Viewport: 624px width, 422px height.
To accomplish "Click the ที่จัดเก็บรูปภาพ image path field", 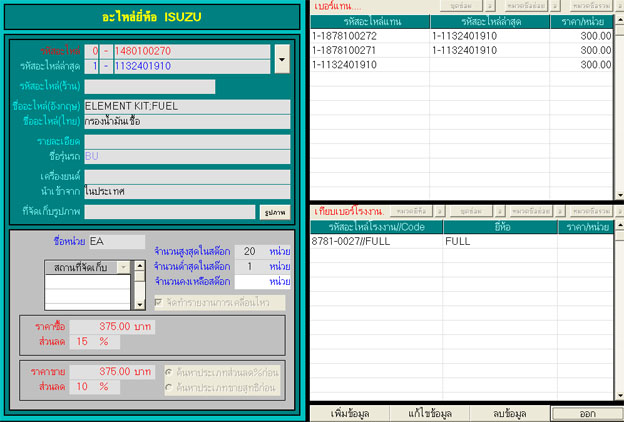I will click(x=170, y=212).
